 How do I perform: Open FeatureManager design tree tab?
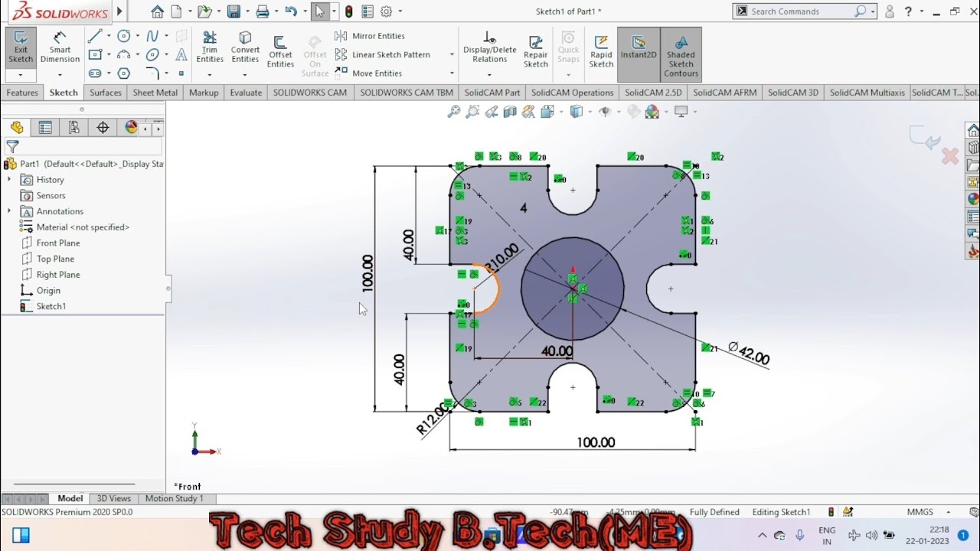point(17,128)
